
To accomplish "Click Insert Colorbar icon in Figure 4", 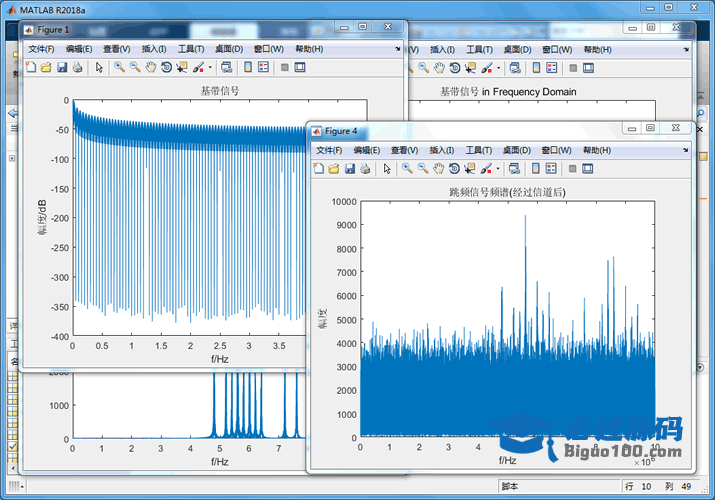I will pyautogui.click(x=535, y=169).
